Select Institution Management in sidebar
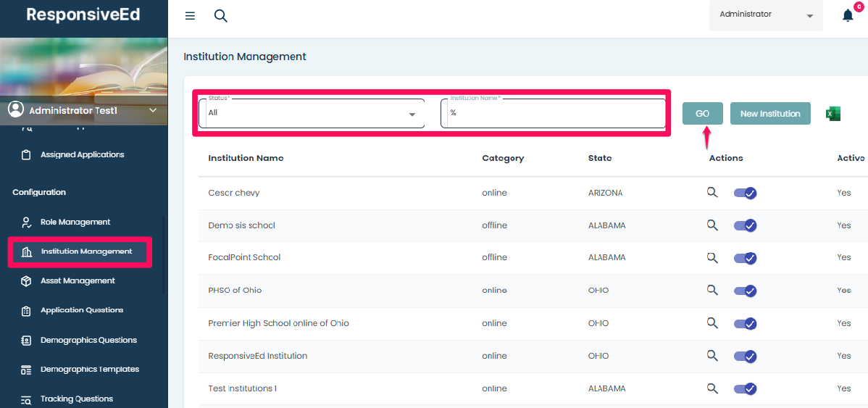Viewport: 868px width, 408px height. click(86, 251)
